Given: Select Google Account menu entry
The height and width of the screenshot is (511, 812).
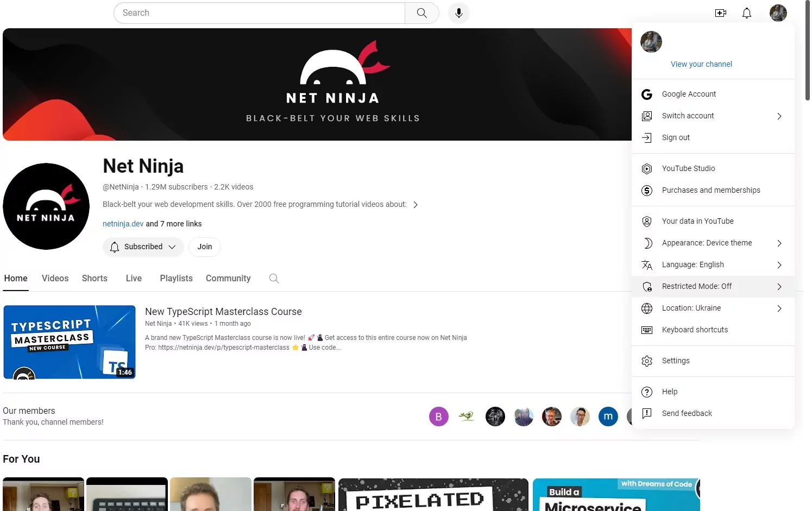Looking at the screenshot, I should click(713, 94).
